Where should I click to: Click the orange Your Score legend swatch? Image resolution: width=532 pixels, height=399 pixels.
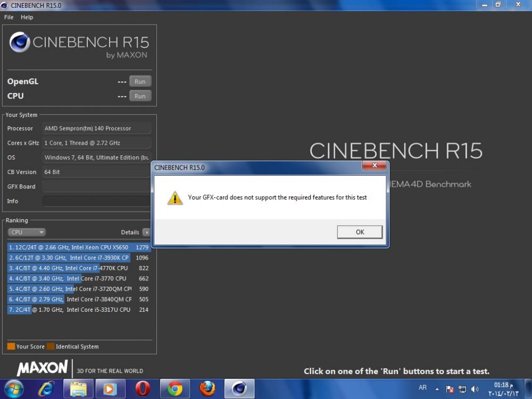tap(11, 346)
